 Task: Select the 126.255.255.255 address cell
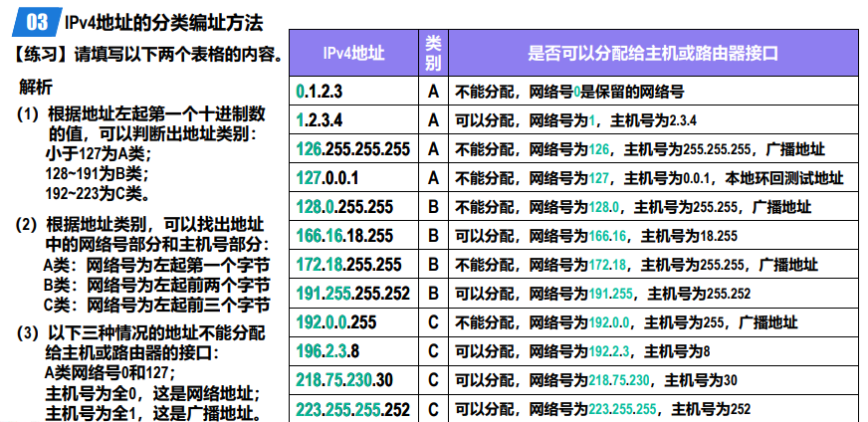click(x=352, y=149)
